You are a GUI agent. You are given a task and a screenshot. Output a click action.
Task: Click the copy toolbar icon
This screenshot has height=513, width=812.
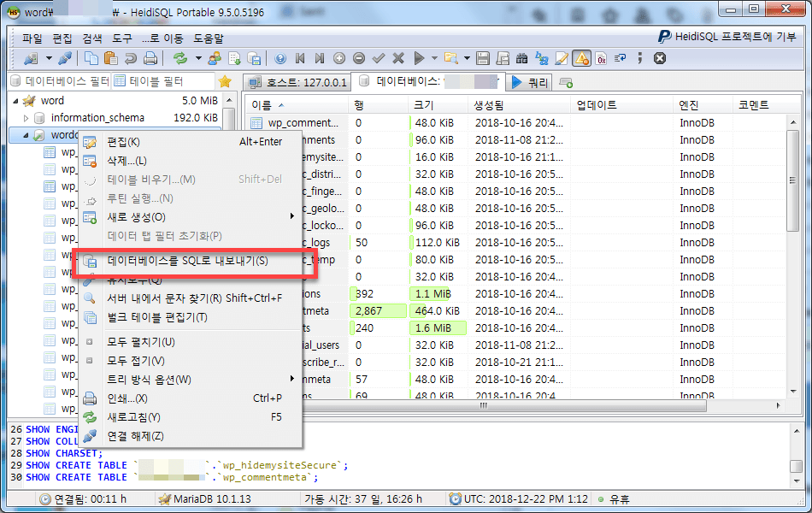91,58
